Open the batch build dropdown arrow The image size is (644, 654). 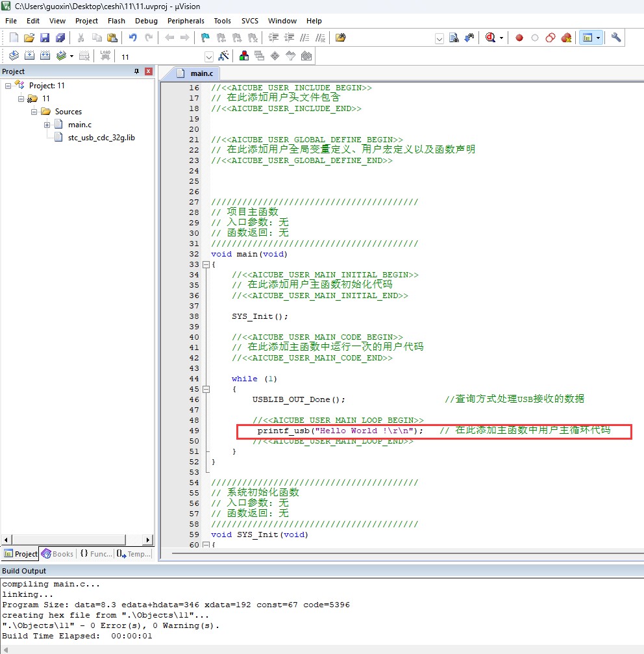(x=71, y=56)
